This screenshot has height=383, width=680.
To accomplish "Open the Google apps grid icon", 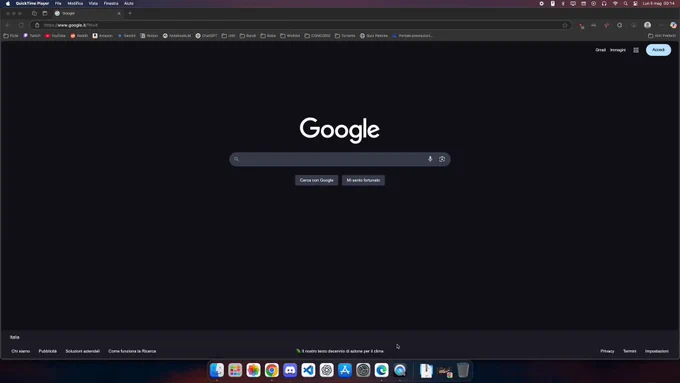I will tap(636, 50).
